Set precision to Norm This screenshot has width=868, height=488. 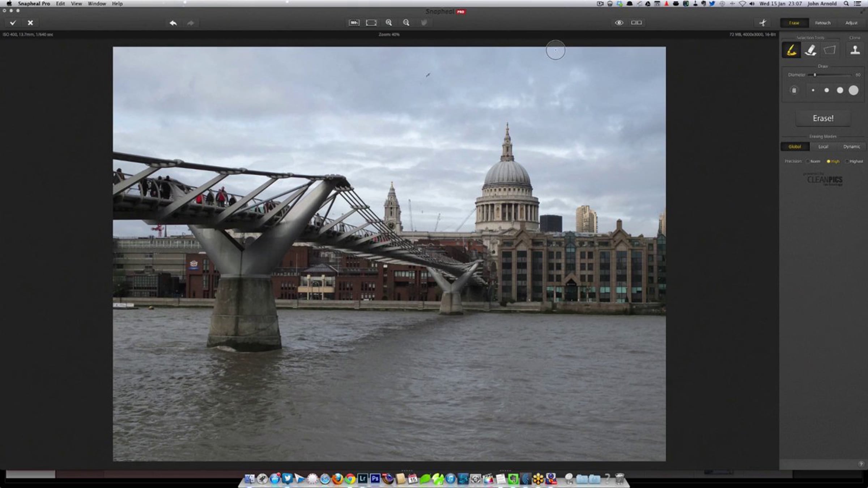tap(808, 162)
